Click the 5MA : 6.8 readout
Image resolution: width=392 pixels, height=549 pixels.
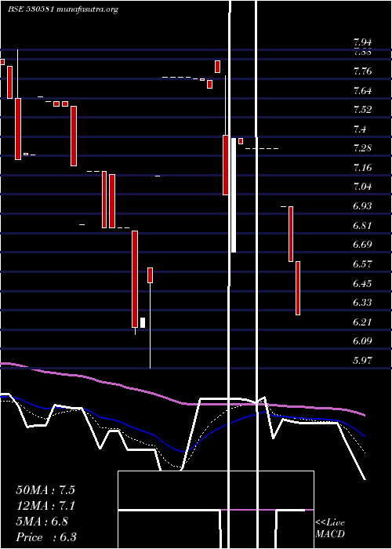pos(42,522)
